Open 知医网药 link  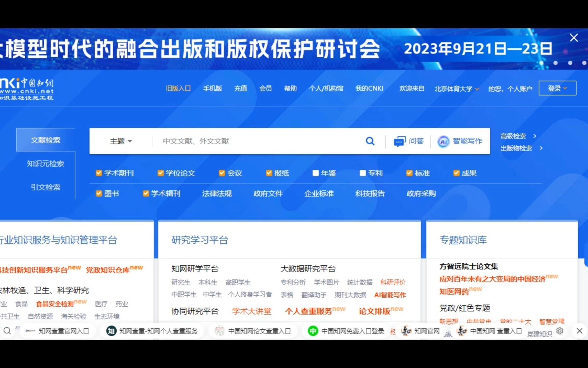454,291
